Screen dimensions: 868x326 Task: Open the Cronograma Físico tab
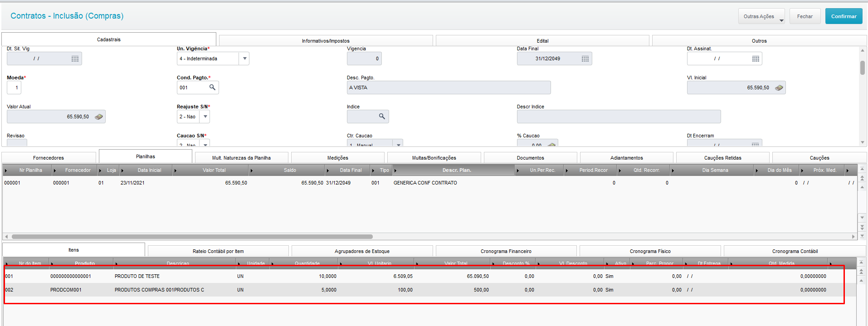tap(650, 251)
